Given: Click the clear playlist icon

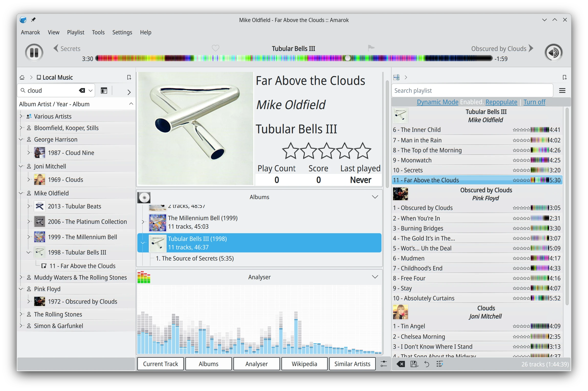Looking at the screenshot, I should pos(401,364).
